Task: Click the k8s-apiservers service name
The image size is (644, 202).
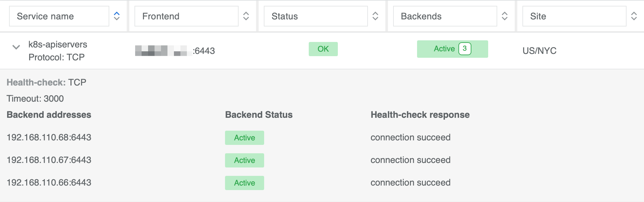Action: pos(58,45)
